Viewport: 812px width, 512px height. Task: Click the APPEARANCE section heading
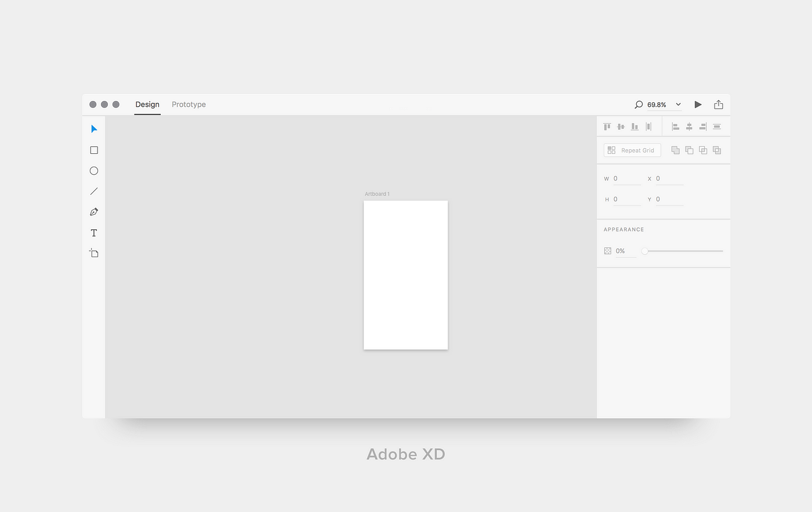624,229
